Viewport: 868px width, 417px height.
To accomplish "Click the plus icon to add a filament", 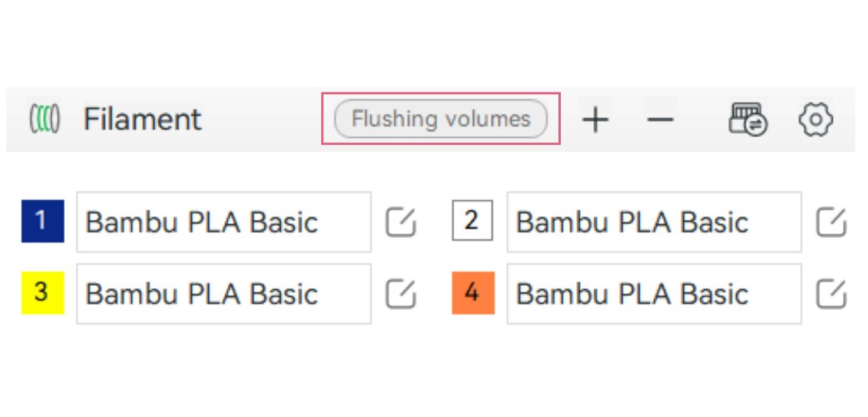I will tap(596, 119).
